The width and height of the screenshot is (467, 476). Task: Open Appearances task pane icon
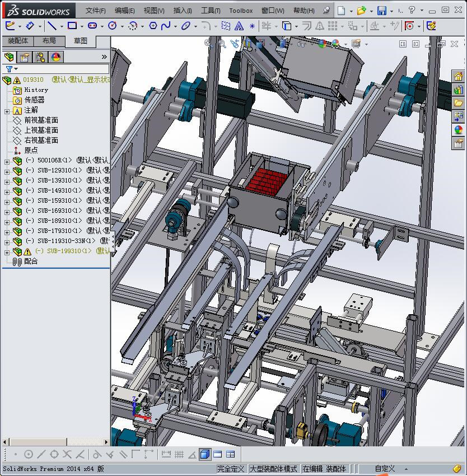click(458, 129)
